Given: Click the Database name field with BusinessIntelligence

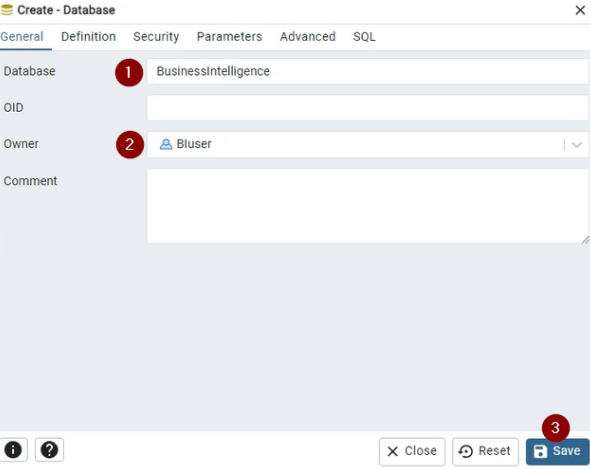Looking at the screenshot, I should (368, 71).
